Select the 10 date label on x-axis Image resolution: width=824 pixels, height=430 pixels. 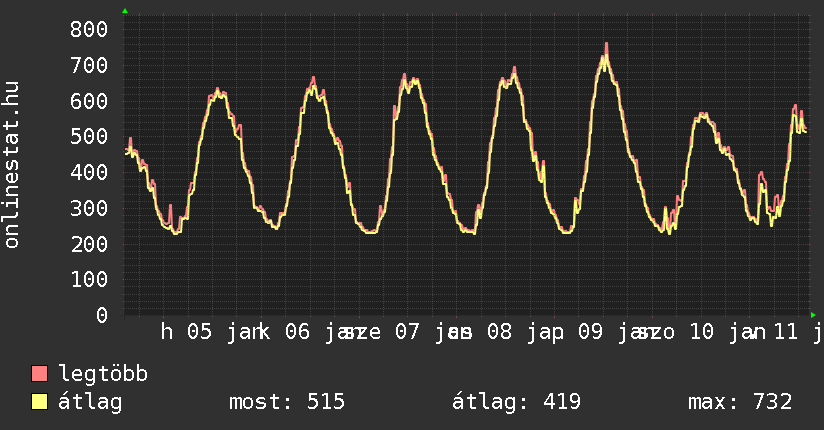702,332
